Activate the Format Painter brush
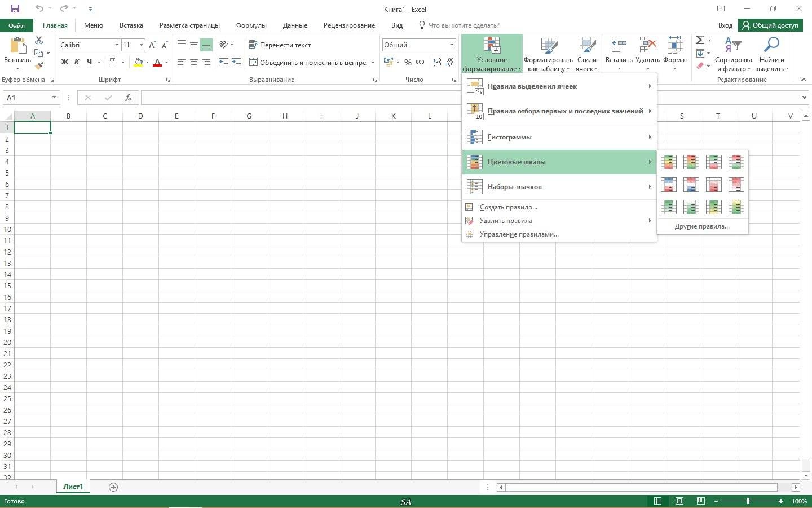Image resolution: width=812 pixels, height=508 pixels. 39,65
